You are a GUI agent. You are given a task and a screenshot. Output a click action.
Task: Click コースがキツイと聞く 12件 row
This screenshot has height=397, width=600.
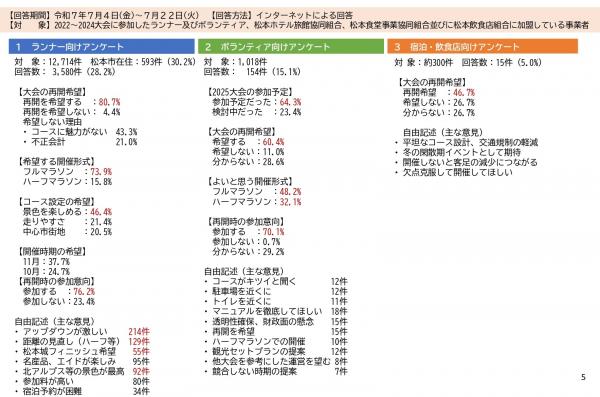pyautogui.click(x=276, y=282)
